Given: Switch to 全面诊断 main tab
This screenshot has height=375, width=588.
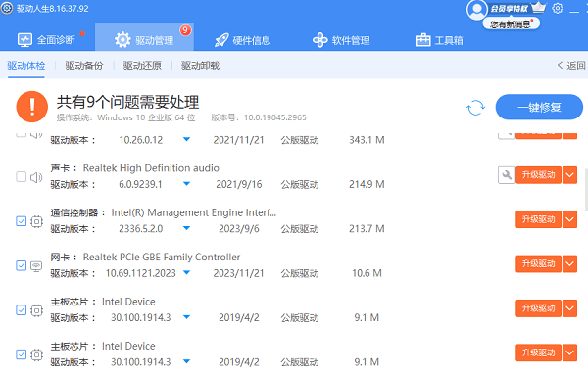Looking at the screenshot, I should tap(47, 40).
